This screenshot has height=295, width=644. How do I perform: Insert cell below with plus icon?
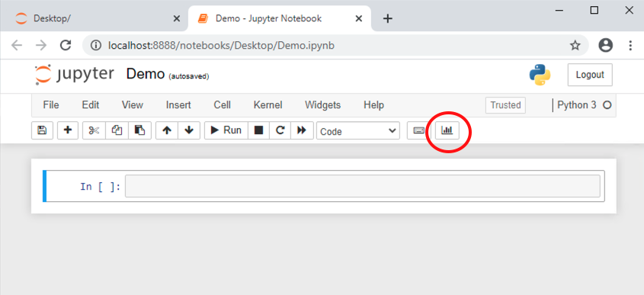point(68,130)
